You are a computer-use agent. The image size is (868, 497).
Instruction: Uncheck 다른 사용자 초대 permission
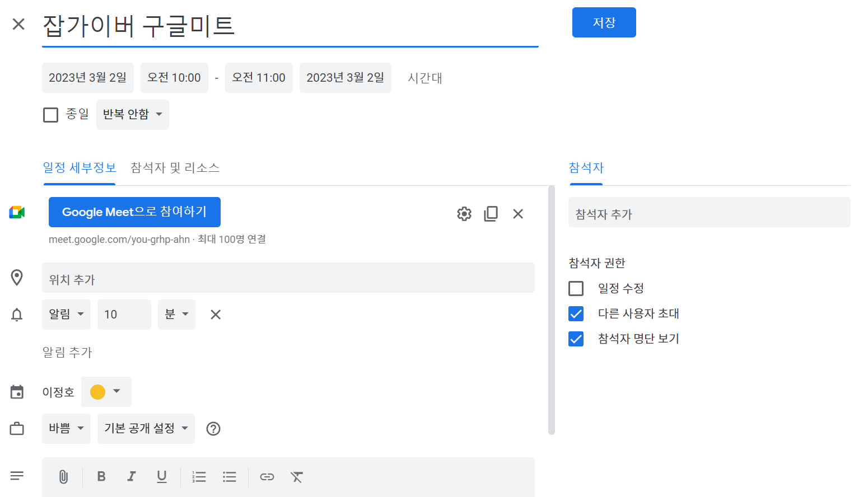[576, 313]
